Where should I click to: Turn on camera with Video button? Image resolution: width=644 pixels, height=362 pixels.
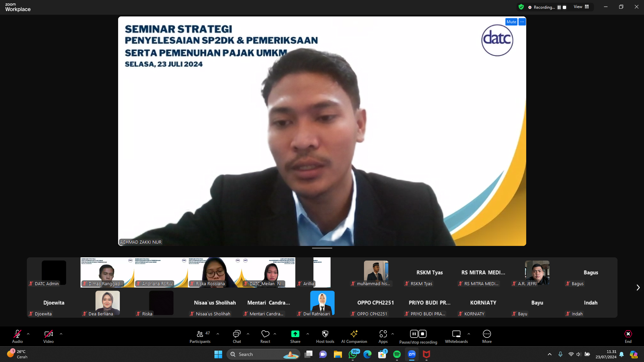pyautogui.click(x=48, y=337)
